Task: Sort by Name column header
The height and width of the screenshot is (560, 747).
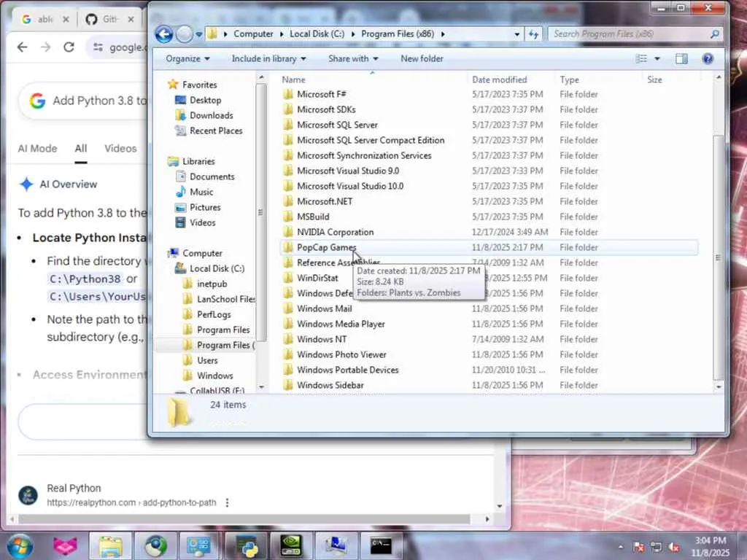Action: (x=293, y=79)
